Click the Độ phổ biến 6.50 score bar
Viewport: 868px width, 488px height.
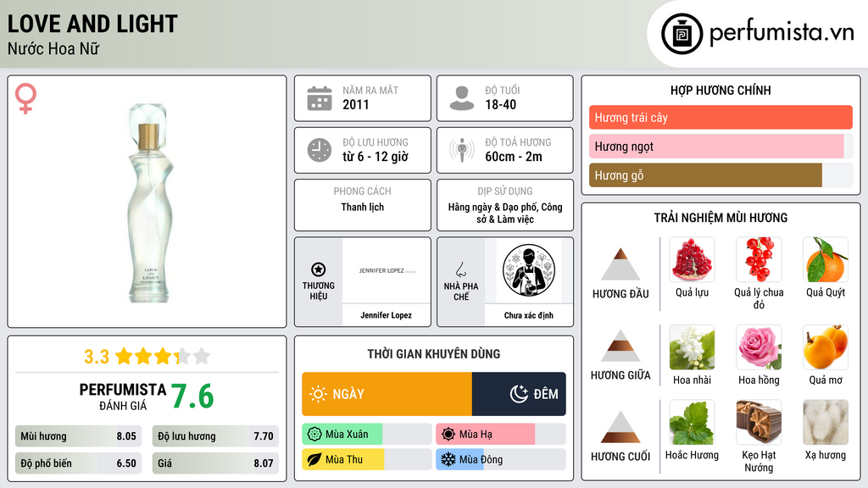pos(78,463)
